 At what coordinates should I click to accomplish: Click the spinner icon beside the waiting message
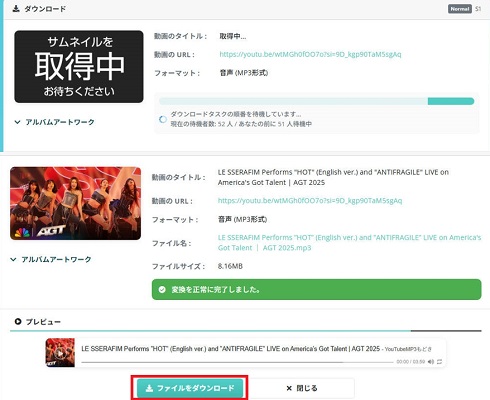[163, 119]
